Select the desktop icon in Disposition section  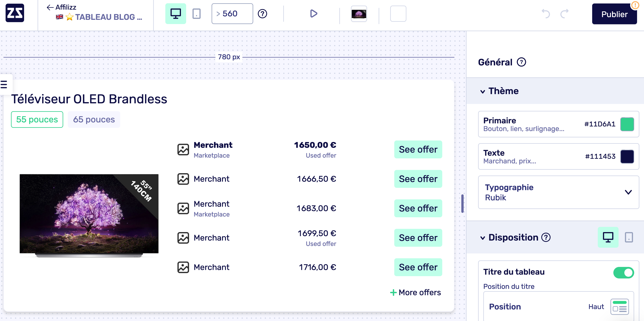[608, 237]
